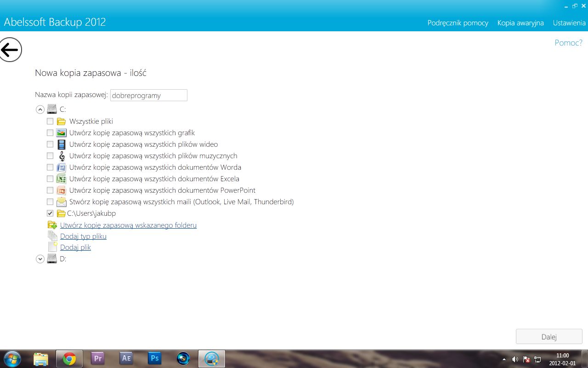Enable backup of all maili checkbox
Image resolution: width=588 pixels, height=368 pixels.
tap(50, 202)
